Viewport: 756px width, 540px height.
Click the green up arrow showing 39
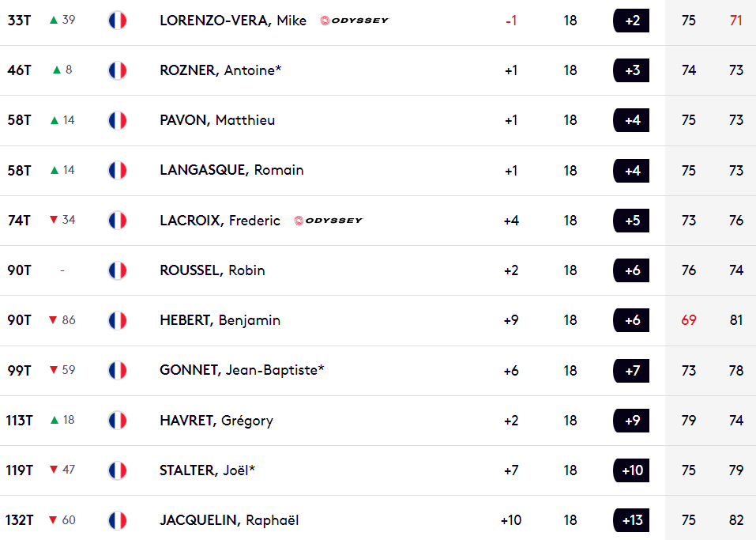click(x=54, y=20)
